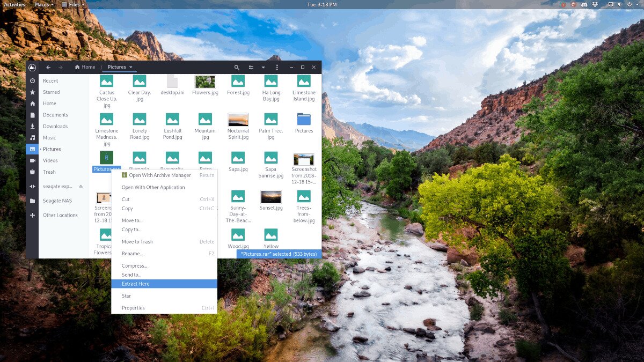Select the Nocturnal Spirit.jpg thumbnail
644x362 pixels.
238,120
